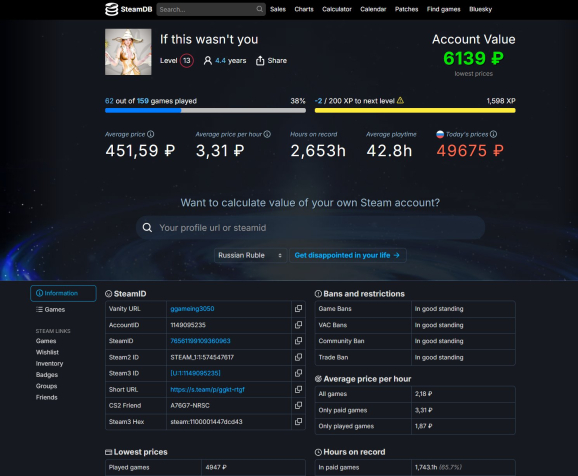Open Wishlist under Steam Links
This screenshot has height=476, width=578.
(47, 352)
